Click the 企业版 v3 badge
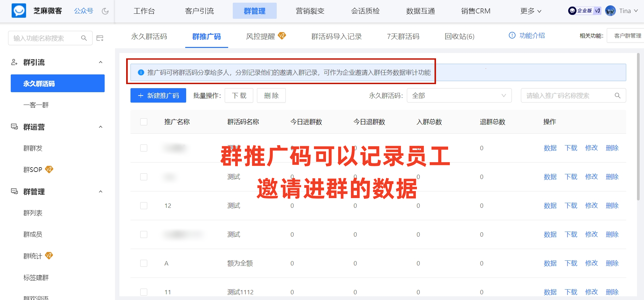The image size is (644, 300). (x=585, y=11)
